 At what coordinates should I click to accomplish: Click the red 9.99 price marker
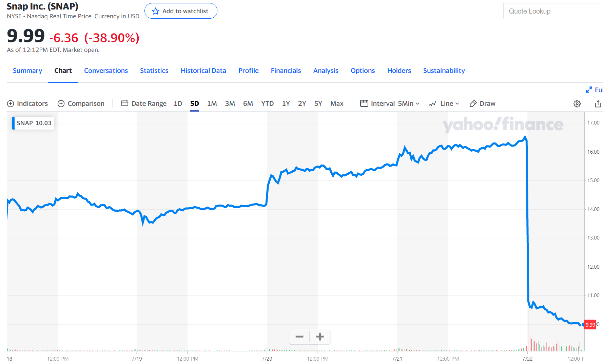pos(590,325)
